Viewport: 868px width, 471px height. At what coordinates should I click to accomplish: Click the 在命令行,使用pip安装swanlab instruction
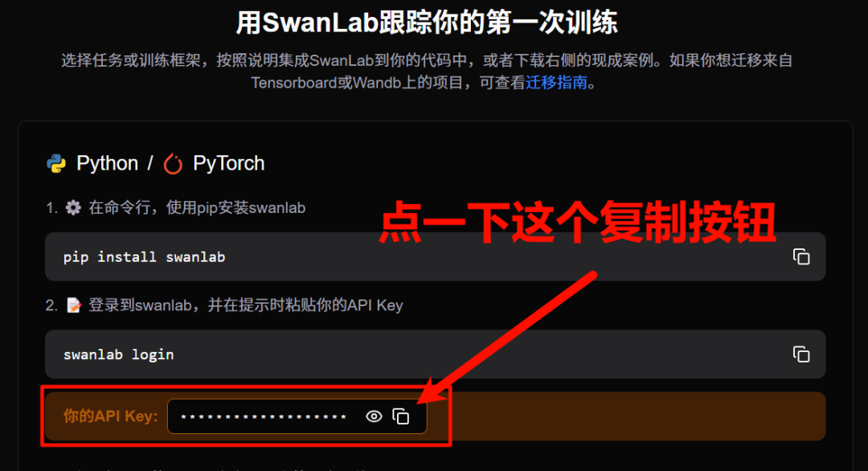(197, 208)
